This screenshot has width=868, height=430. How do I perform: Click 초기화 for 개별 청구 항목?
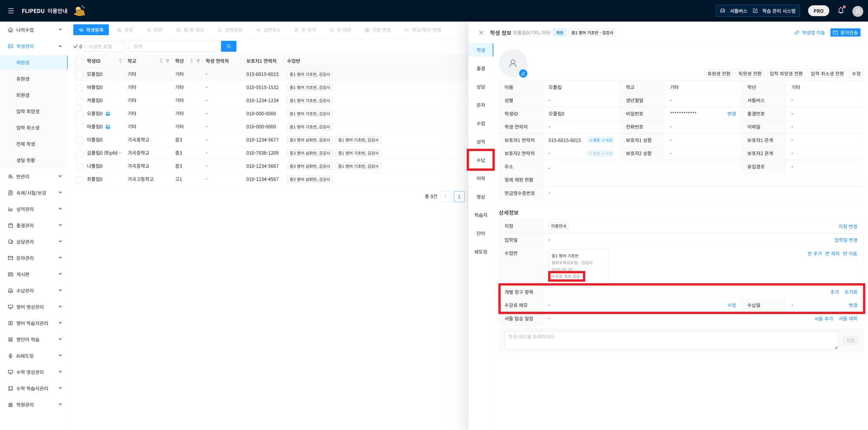point(851,292)
